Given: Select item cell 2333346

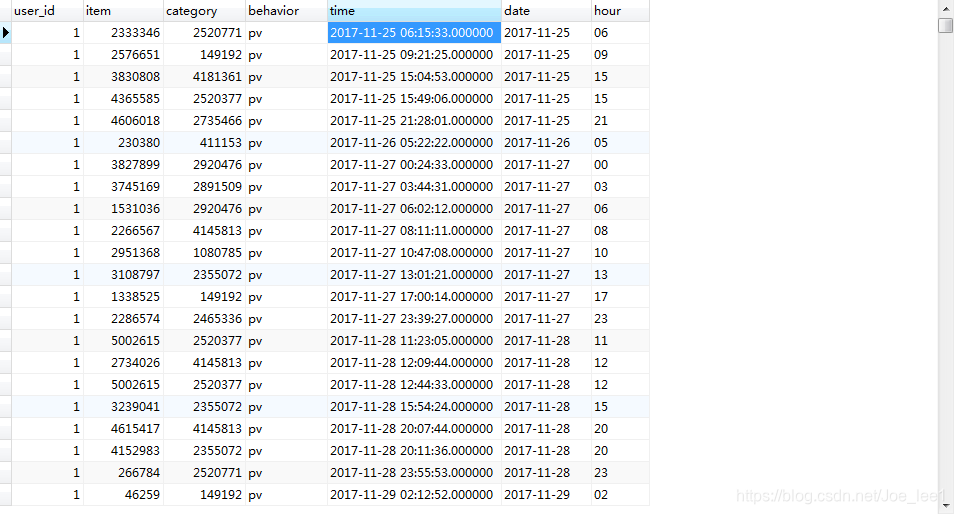Looking at the screenshot, I should (124, 33).
